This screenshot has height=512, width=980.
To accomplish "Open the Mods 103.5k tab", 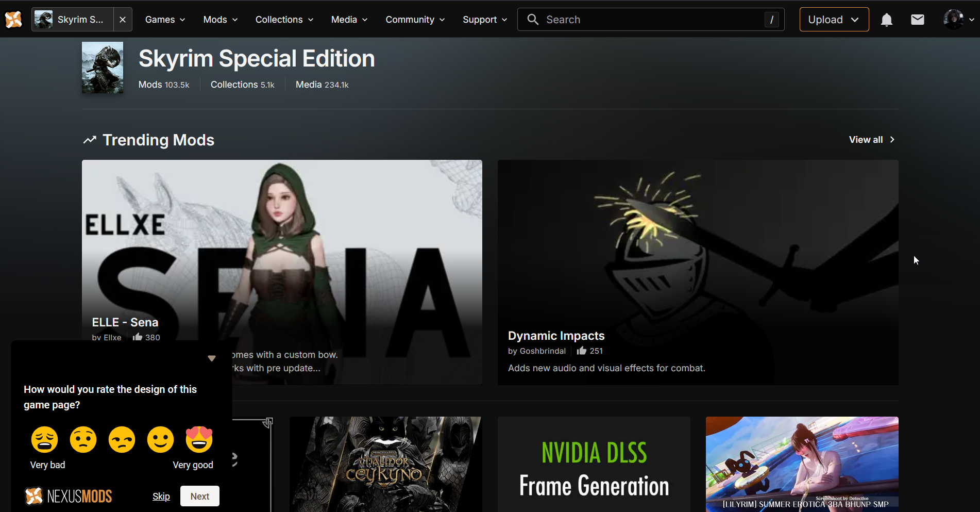I will click(x=164, y=85).
